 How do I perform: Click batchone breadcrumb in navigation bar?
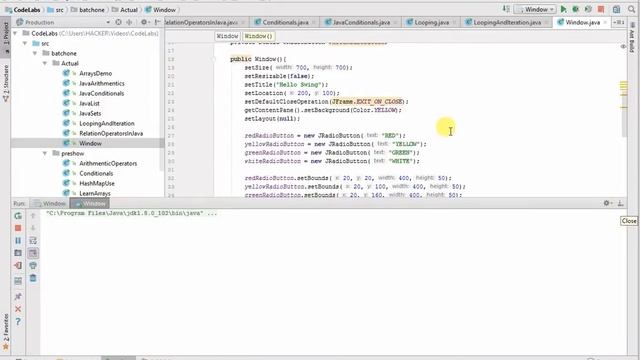[x=88, y=9]
